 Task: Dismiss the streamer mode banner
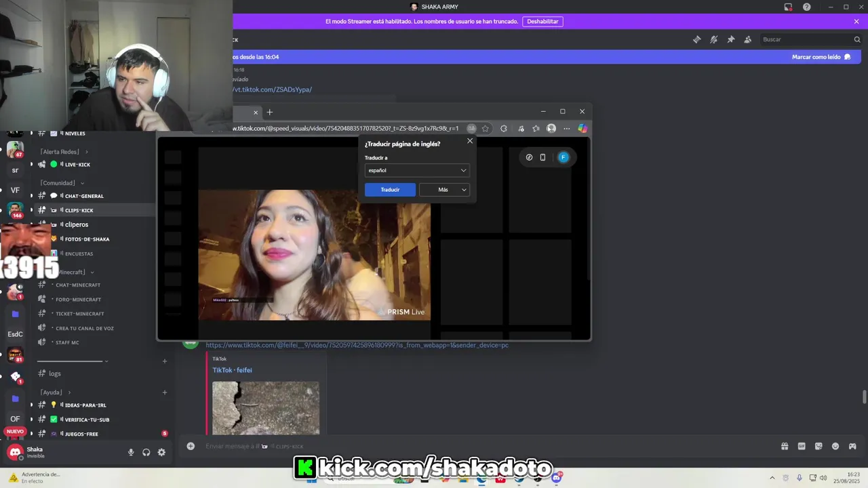[x=856, y=22]
